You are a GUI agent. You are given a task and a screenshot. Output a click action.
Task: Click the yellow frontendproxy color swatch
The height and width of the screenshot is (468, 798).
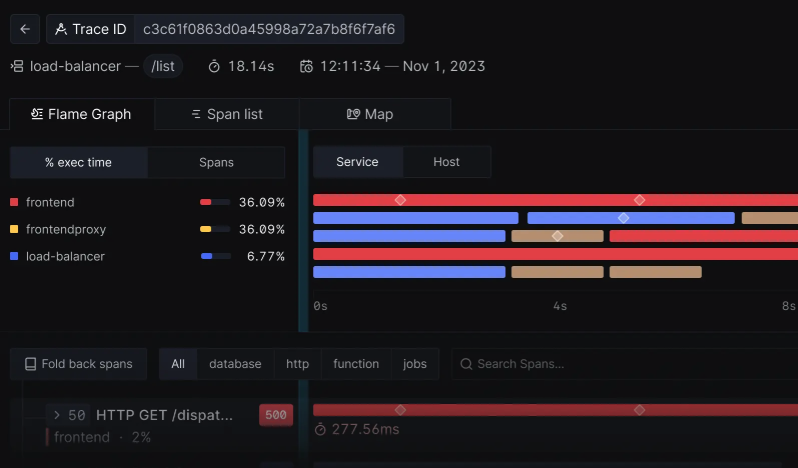(x=14, y=229)
